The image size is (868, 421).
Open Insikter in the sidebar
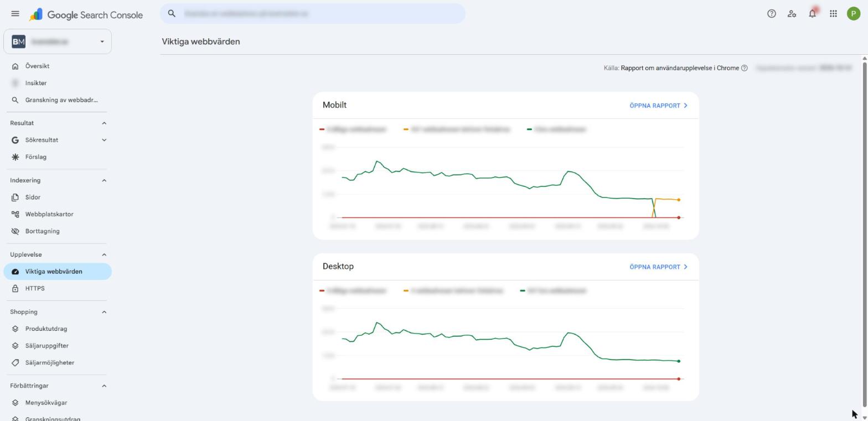(x=58, y=83)
